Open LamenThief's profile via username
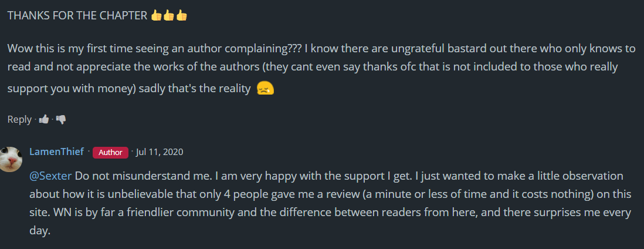 [56, 152]
